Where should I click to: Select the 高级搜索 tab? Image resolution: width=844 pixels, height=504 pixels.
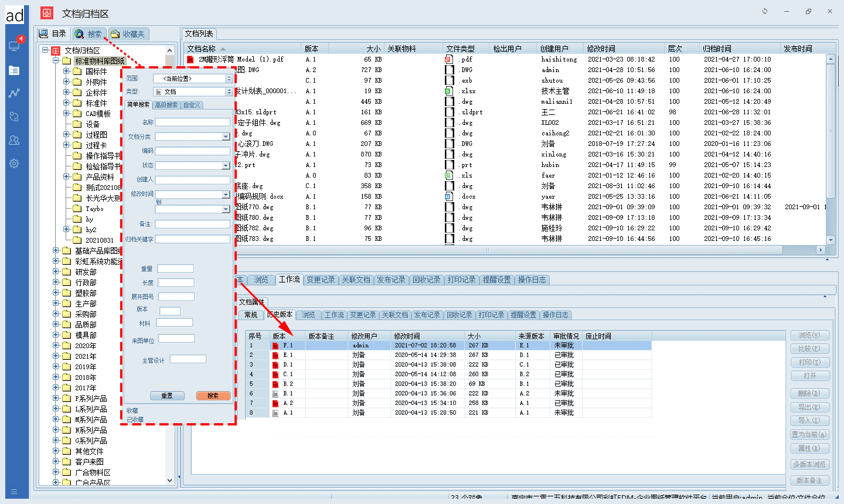pos(166,105)
